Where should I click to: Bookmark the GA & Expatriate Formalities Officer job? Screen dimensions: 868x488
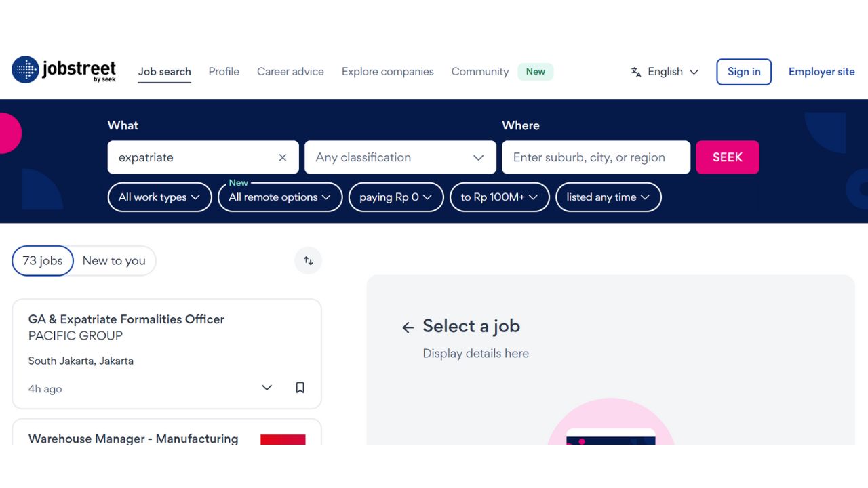(300, 387)
